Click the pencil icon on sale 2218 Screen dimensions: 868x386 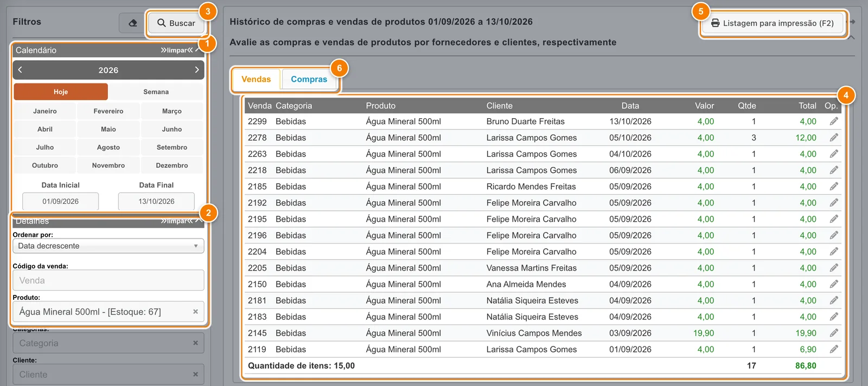point(834,170)
